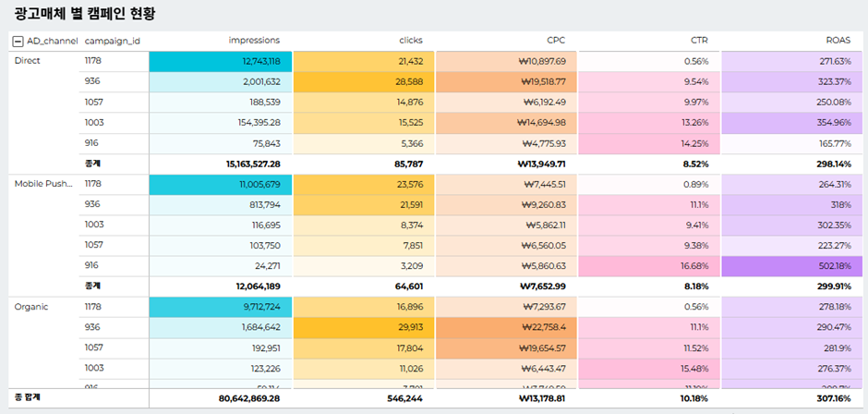This screenshot has width=868, height=414.
Task: Click the Direct impressions cell 12,743,118
Action: (x=254, y=61)
